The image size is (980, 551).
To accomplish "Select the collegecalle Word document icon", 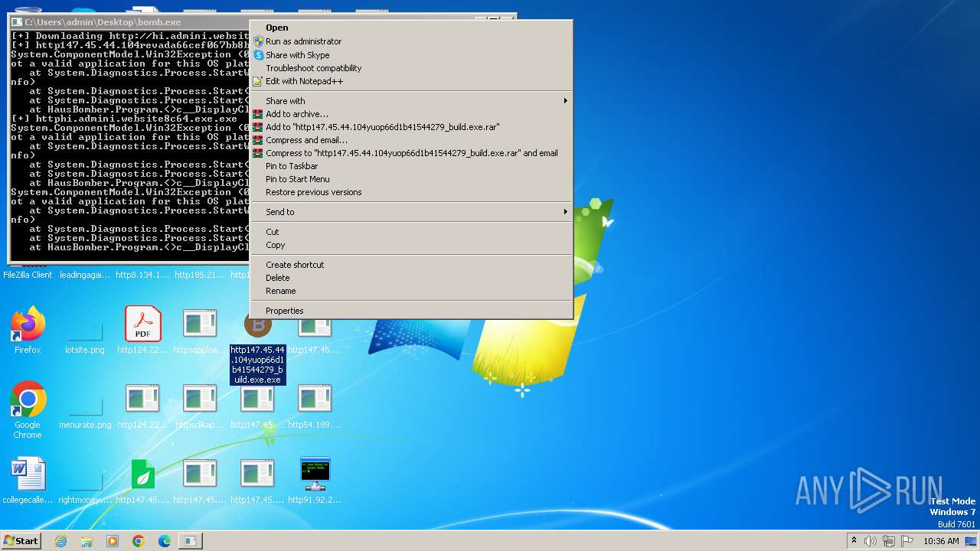I will [x=28, y=481].
